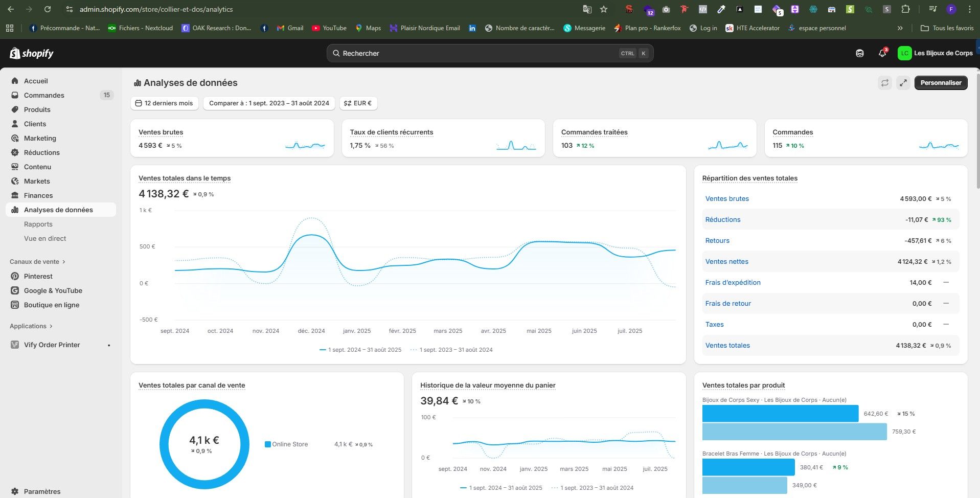Open the Ventes nettes link in breakdown

[726, 261]
